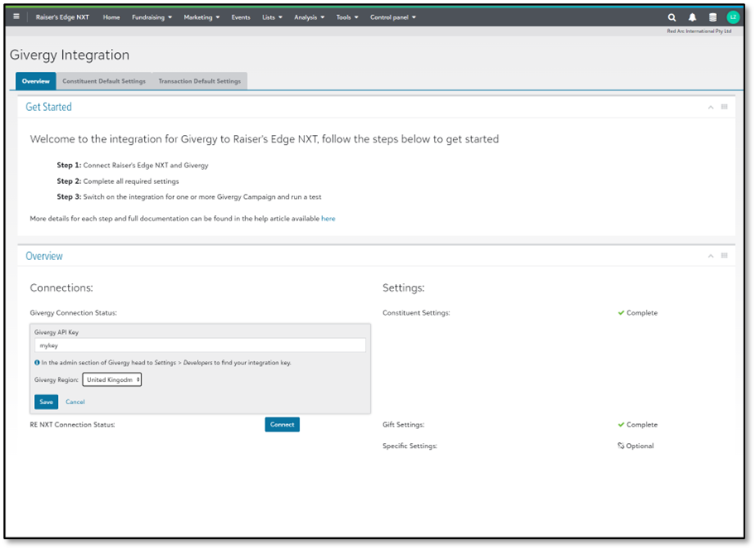Open the LZ user avatar menu
The image size is (756, 550).
[x=732, y=17]
